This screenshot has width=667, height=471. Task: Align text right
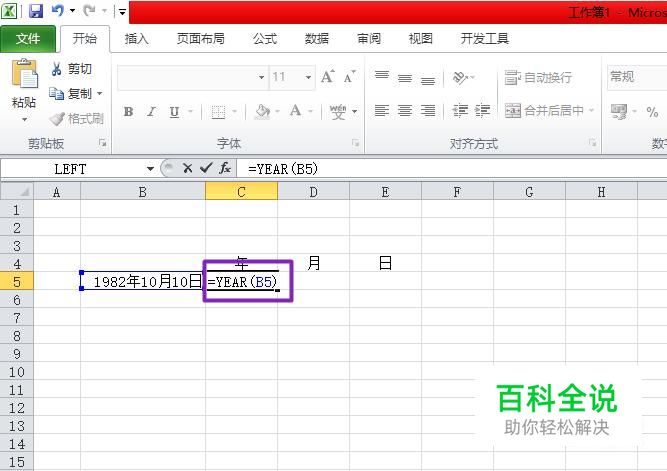pos(428,111)
